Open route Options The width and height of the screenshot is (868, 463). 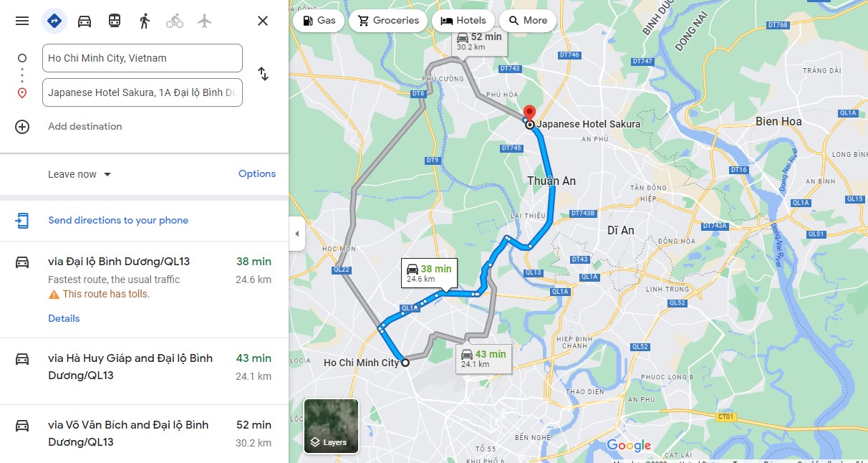point(257,173)
